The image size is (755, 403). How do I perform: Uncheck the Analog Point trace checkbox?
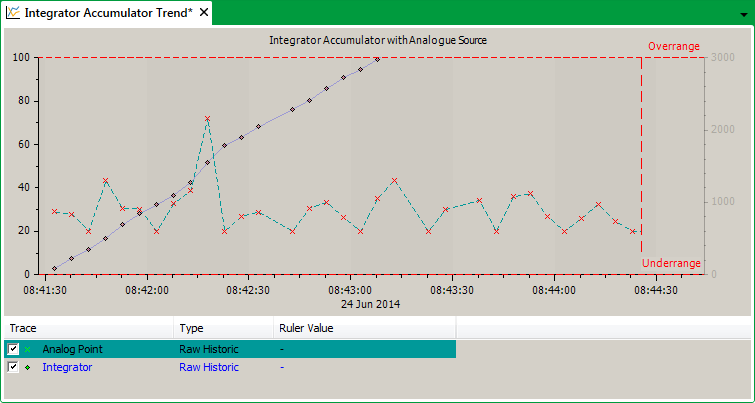pyautogui.click(x=13, y=349)
